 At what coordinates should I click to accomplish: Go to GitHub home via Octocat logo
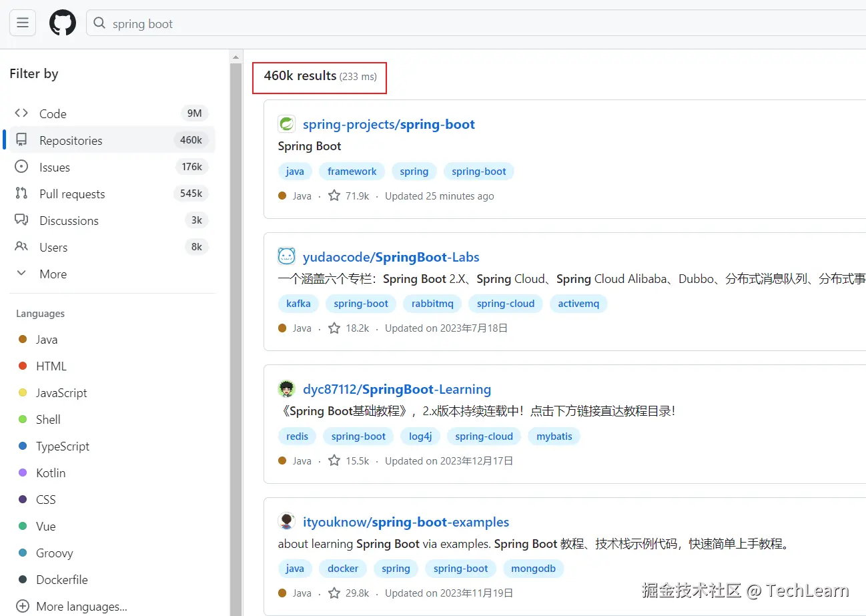(x=63, y=23)
